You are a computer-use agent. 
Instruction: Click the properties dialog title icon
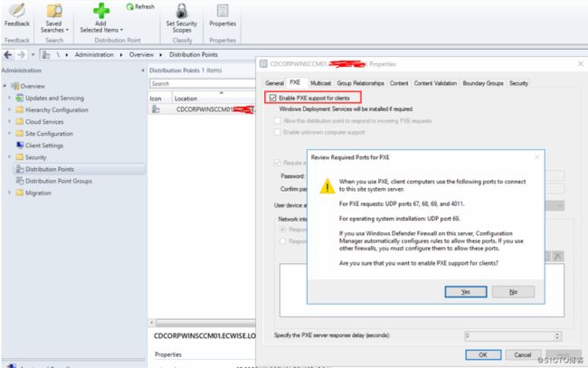click(x=263, y=64)
